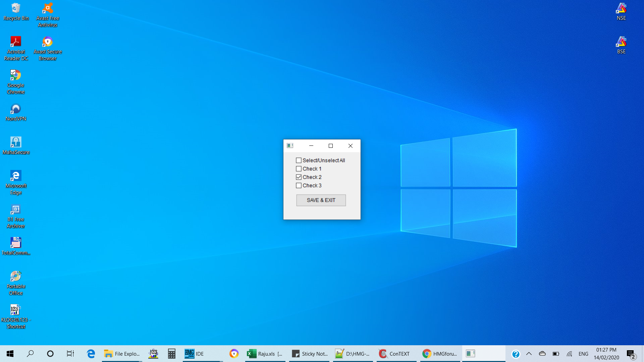Click the SAVE & EXIT button
This screenshot has width=644, height=362.
(x=321, y=200)
